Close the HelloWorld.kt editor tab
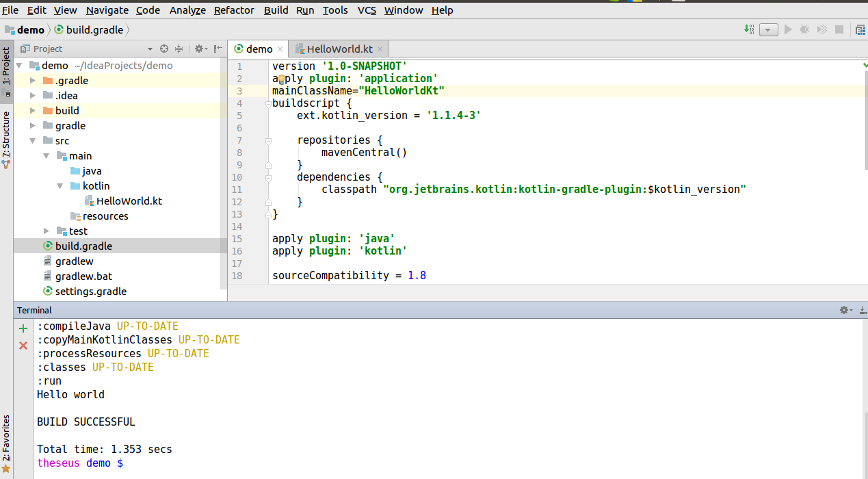This screenshot has width=868, height=479. pyautogui.click(x=380, y=49)
